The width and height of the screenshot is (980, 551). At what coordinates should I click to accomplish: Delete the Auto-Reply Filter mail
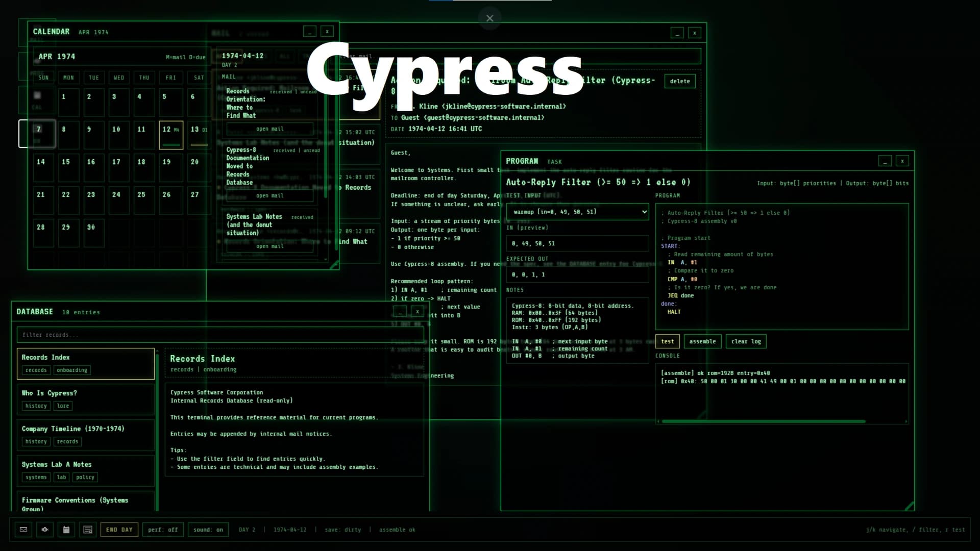[x=680, y=81]
